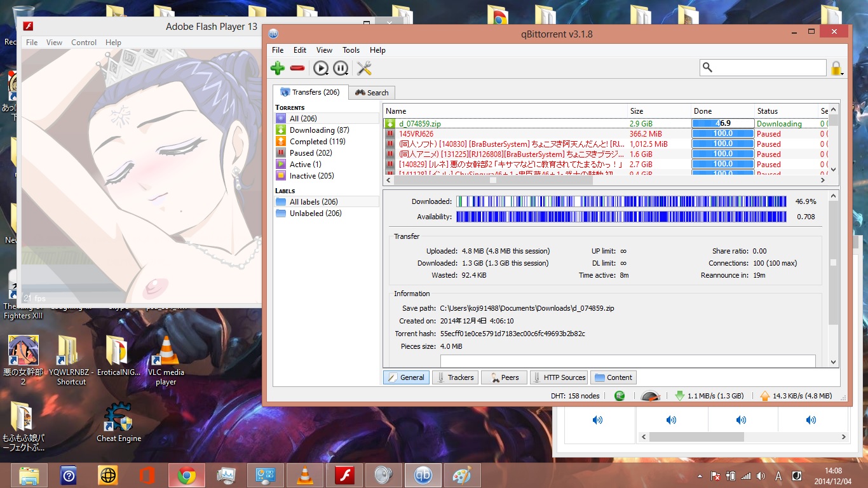Open the Content tab
The width and height of the screenshot is (868, 488).
click(x=613, y=377)
